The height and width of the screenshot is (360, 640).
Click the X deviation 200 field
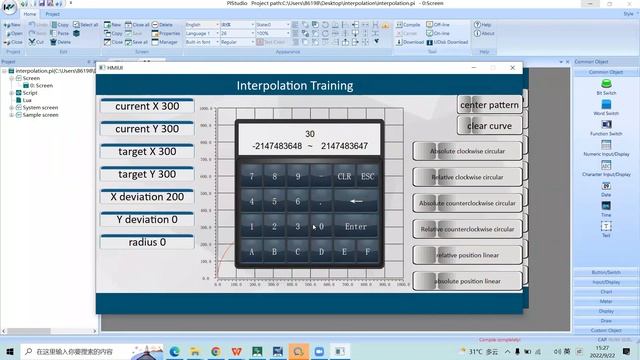click(x=147, y=197)
